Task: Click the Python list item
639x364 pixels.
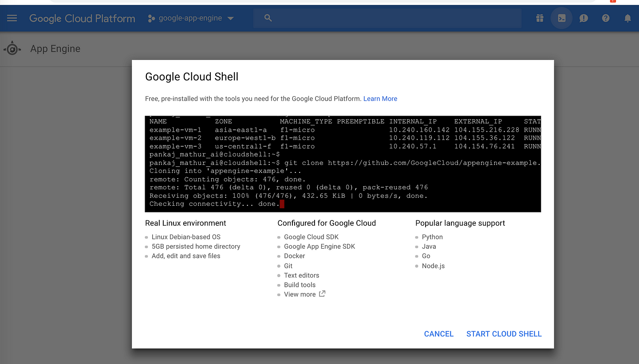Action: [432, 237]
